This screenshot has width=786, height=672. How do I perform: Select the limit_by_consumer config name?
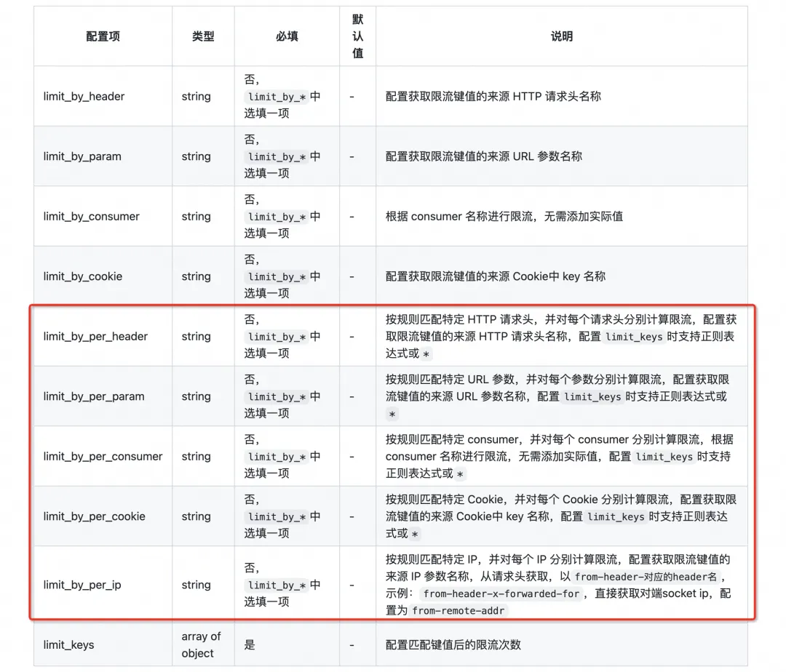point(91,216)
